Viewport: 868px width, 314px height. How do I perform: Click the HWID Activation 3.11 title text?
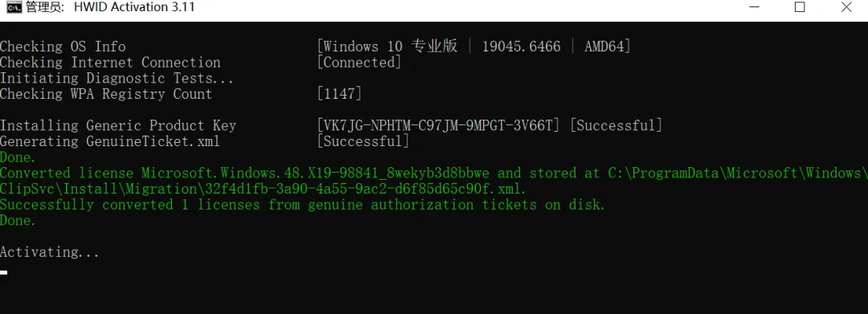pyautogui.click(x=134, y=7)
